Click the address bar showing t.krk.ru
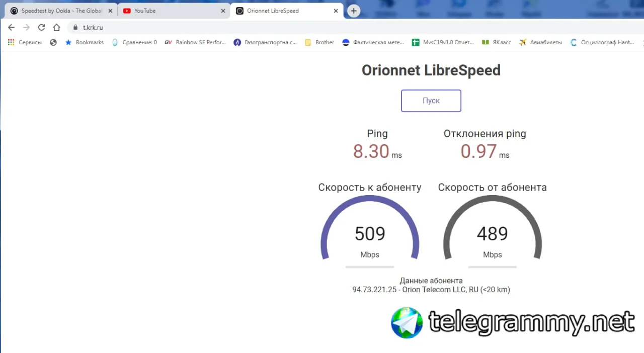644x353 pixels. (x=355, y=27)
